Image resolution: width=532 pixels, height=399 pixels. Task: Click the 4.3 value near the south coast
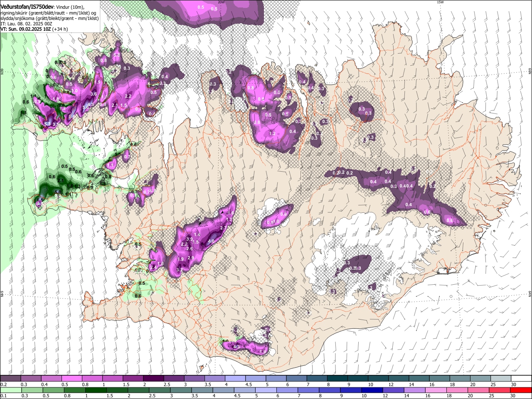tap(237, 346)
